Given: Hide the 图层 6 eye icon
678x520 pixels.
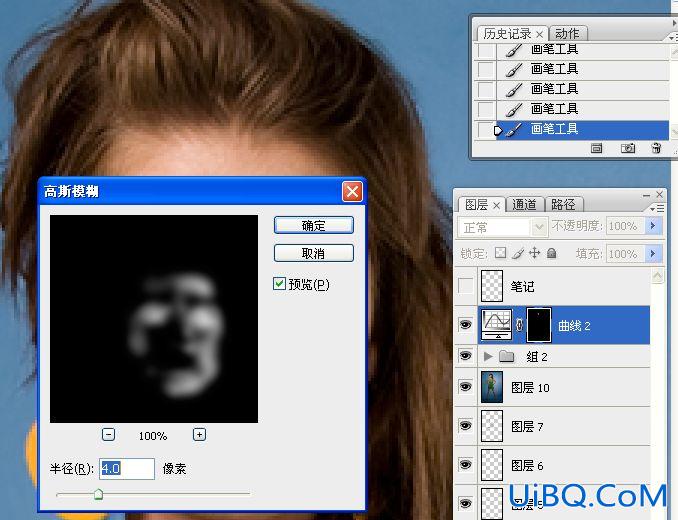Looking at the screenshot, I should click(x=465, y=465).
